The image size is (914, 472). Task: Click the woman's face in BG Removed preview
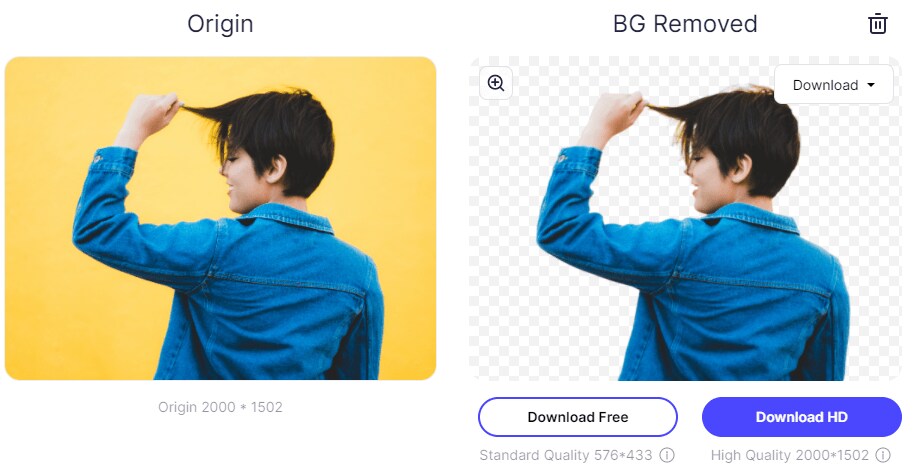[706, 184]
